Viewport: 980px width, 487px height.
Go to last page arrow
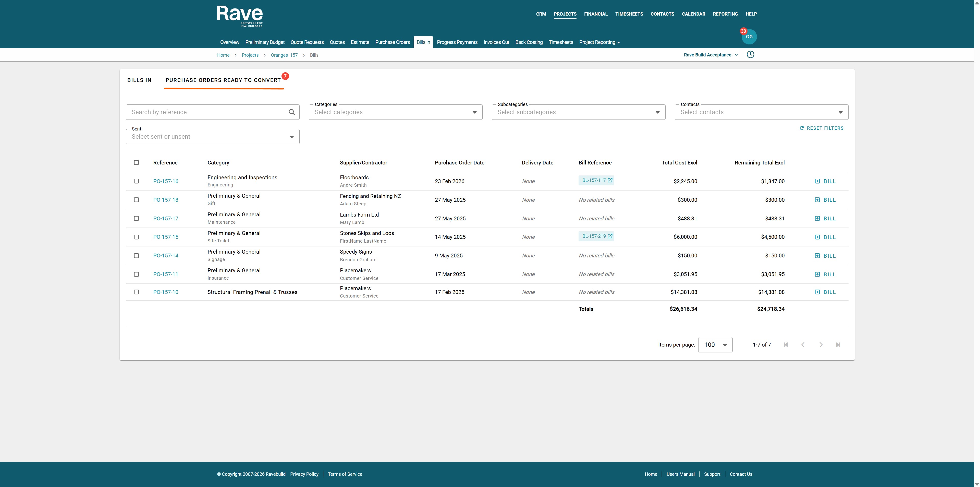tap(838, 345)
